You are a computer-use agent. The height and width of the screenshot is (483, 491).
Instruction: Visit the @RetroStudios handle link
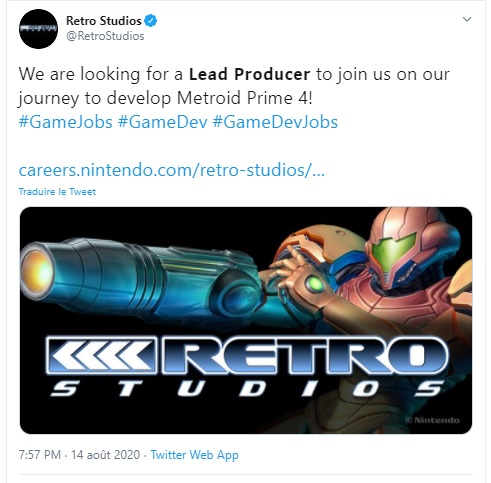tap(105, 36)
